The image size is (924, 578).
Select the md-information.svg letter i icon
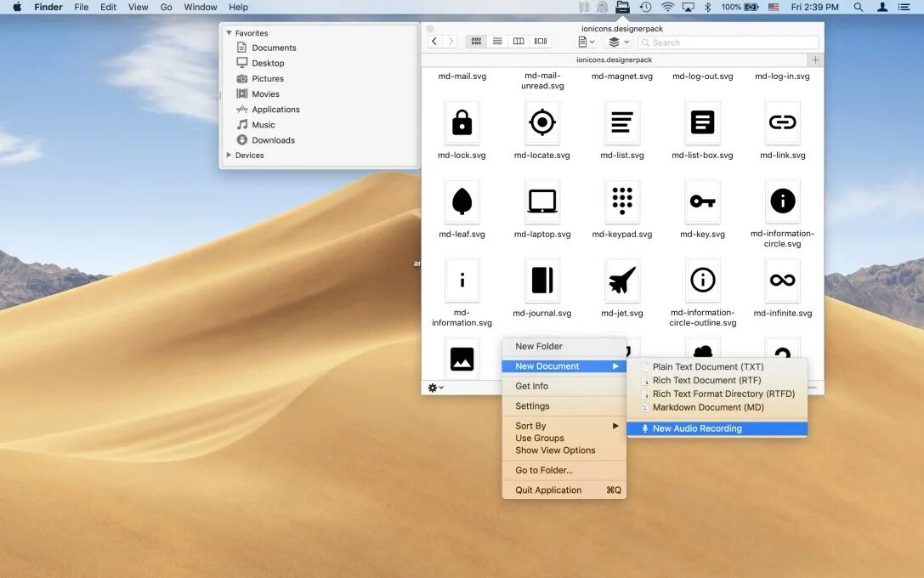tap(462, 280)
